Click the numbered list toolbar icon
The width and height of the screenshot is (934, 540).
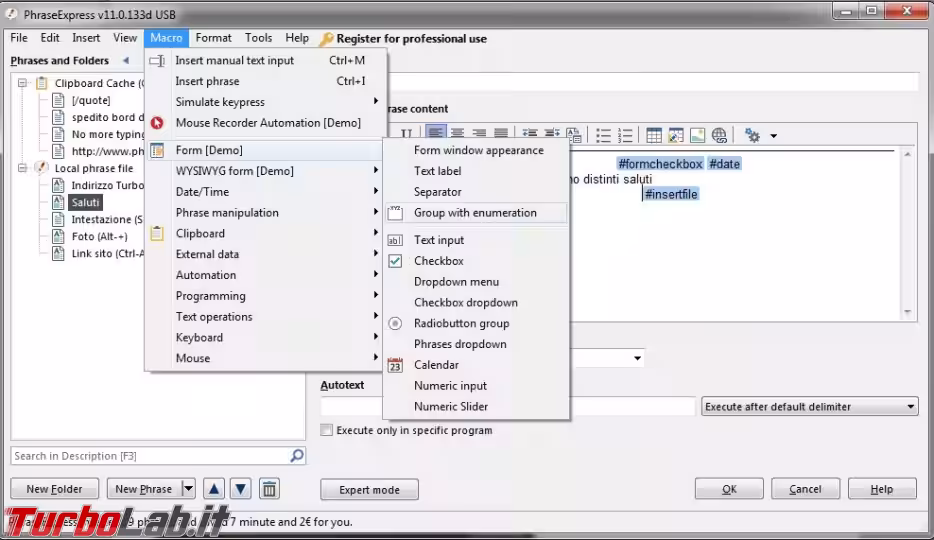(625, 135)
